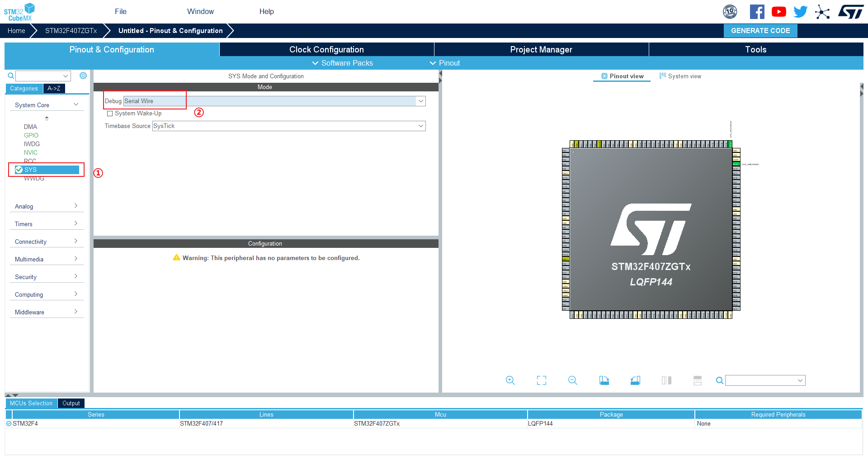Click the STM32CubeMX logo
The height and width of the screenshot is (460, 868).
(x=19, y=12)
